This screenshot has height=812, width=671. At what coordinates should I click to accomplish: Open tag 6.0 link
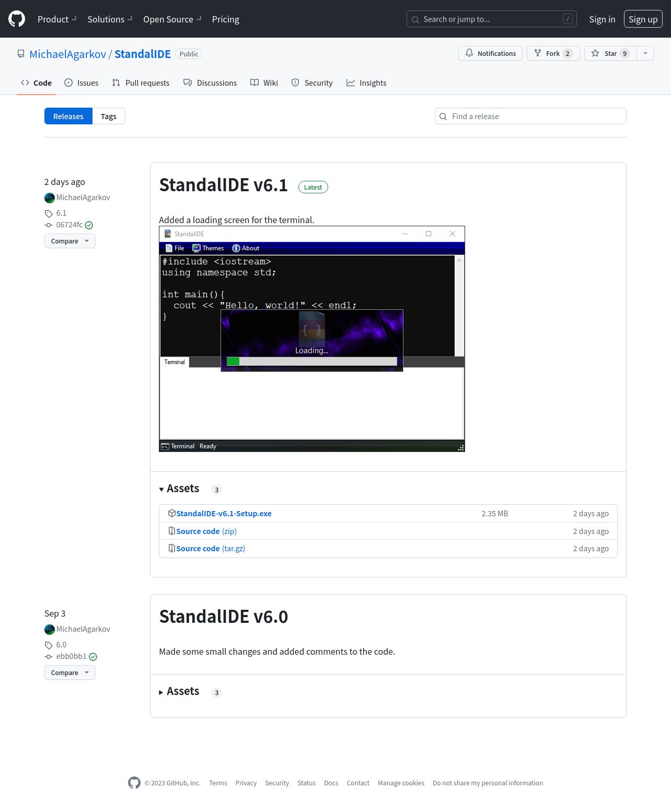point(61,645)
